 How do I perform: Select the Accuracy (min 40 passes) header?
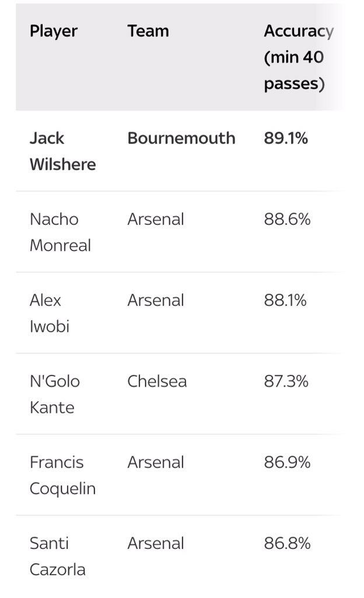pos(298,57)
